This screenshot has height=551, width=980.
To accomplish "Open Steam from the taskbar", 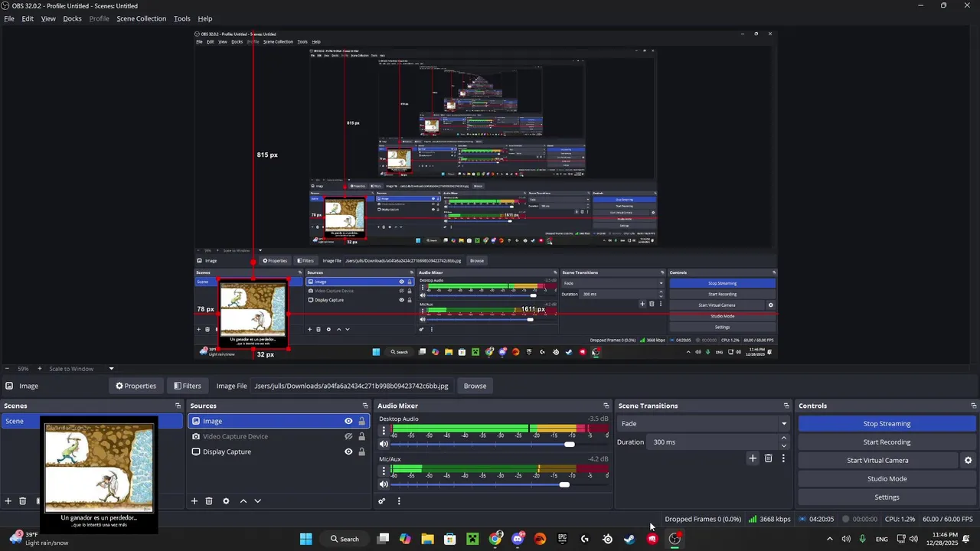I will click(629, 539).
